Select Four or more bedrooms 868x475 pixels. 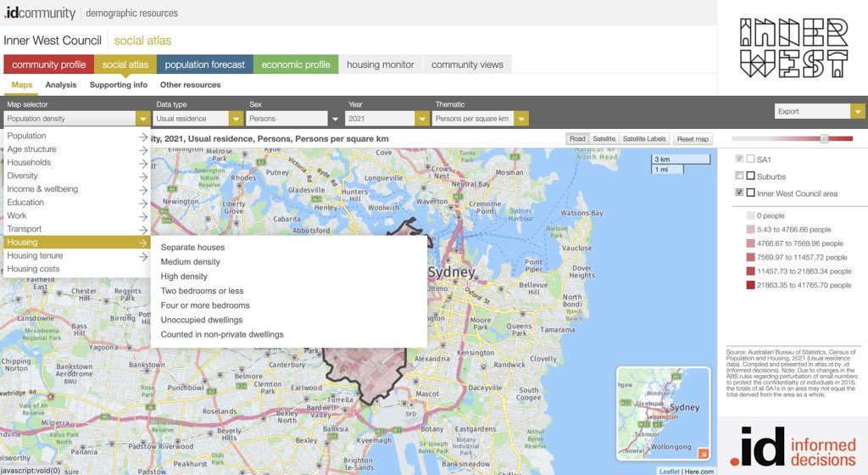[205, 305]
